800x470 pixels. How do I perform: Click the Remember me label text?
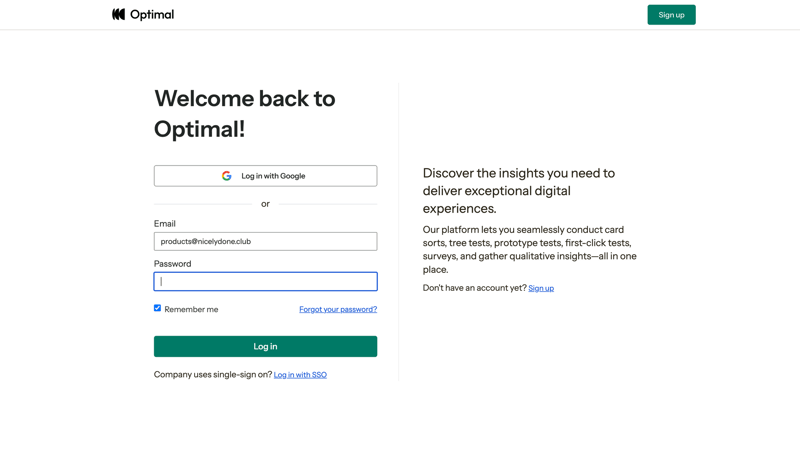(191, 310)
